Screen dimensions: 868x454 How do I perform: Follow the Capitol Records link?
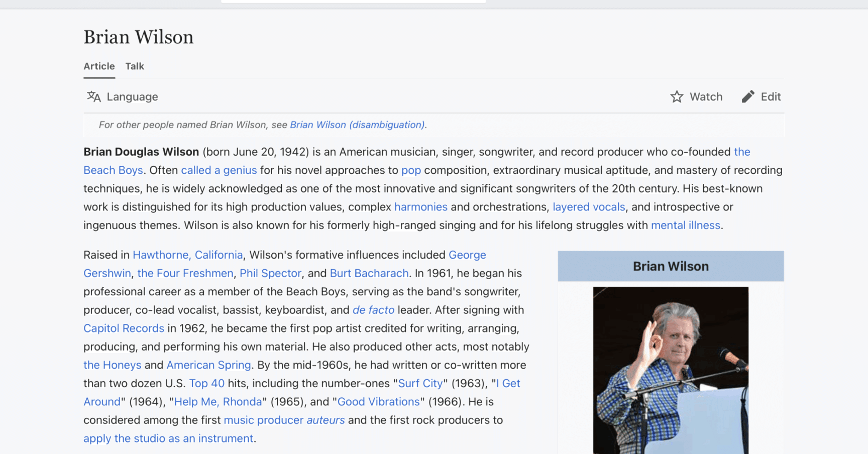(x=124, y=328)
